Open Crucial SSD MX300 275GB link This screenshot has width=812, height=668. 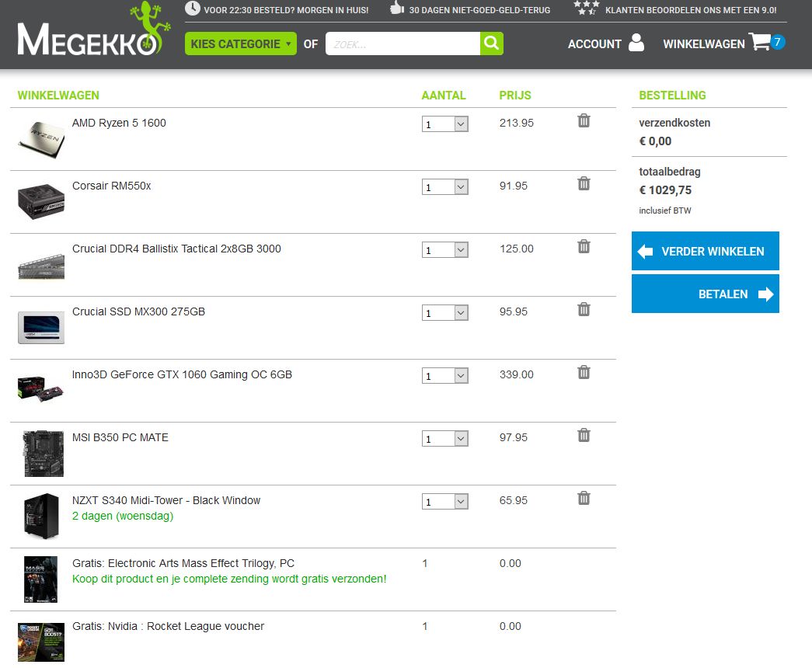[139, 311]
